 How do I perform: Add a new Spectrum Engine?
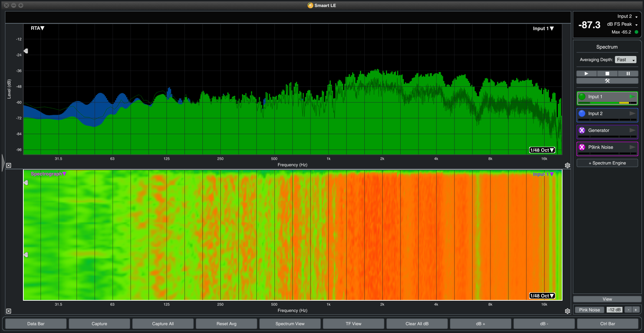coord(607,163)
